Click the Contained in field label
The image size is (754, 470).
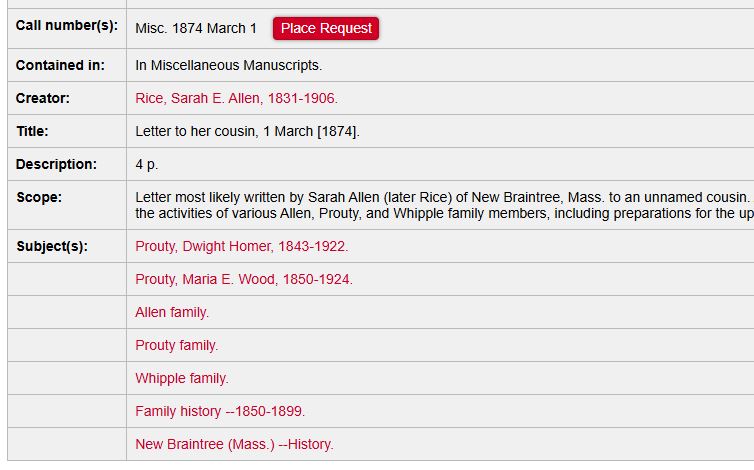point(60,65)
